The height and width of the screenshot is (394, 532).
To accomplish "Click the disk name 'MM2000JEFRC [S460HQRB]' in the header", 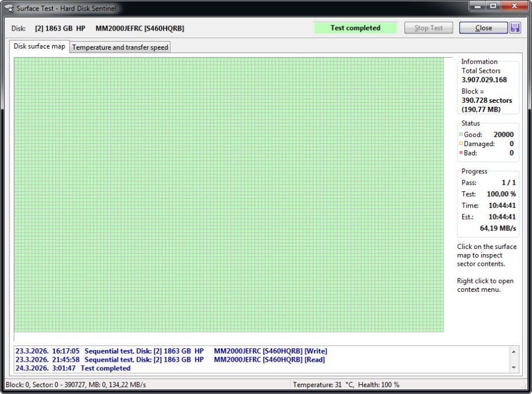I will coord(140,28).
